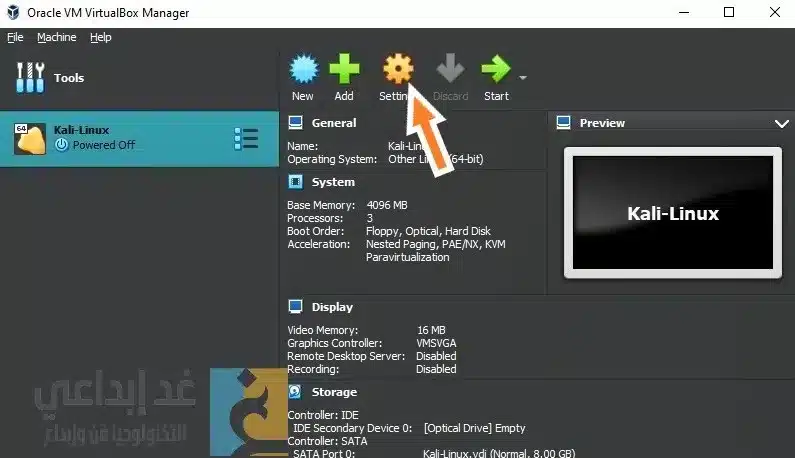Click the Preview panel title
The width and height of the screenshot is (795, 458).
[x=602, y=123]
